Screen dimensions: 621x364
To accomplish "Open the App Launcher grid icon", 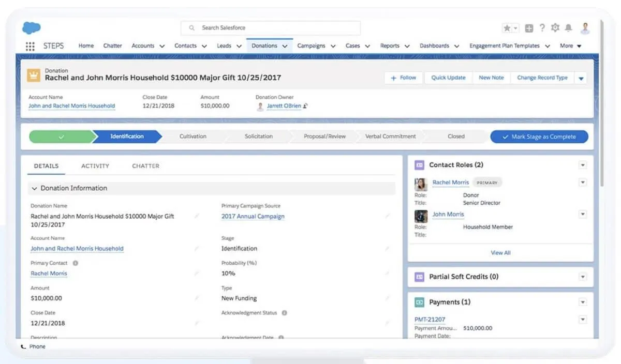I will 30,46.
